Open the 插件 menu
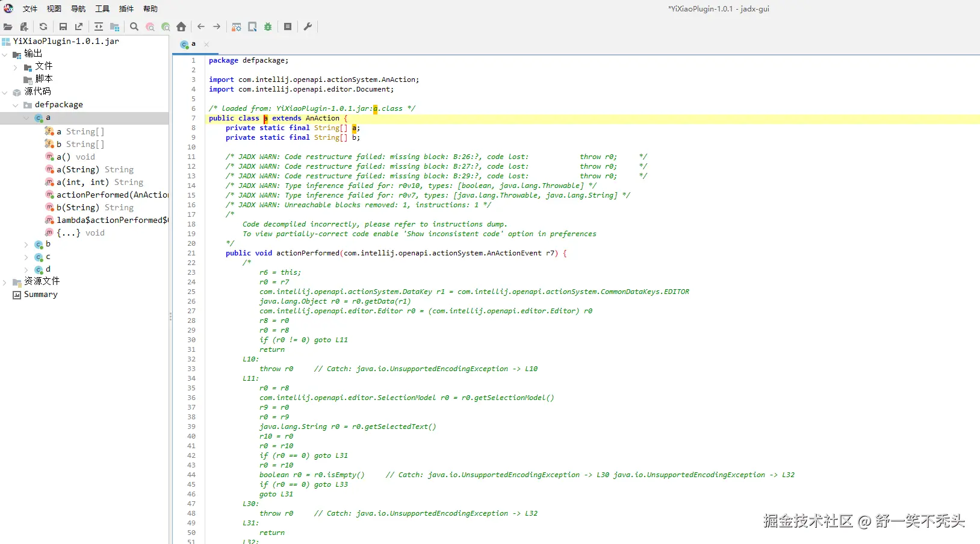This screenshot has width=980, height=544. [x=126, y=9]
